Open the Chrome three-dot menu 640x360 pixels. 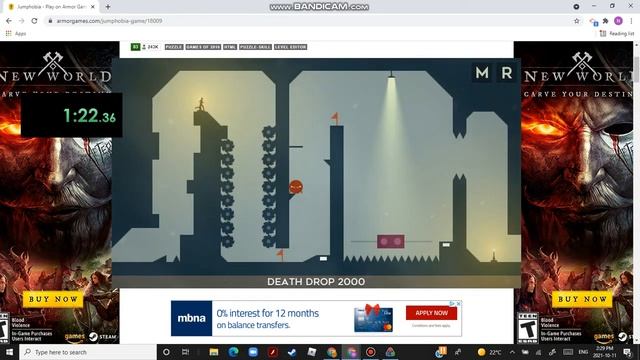click(x=631, y=21)
